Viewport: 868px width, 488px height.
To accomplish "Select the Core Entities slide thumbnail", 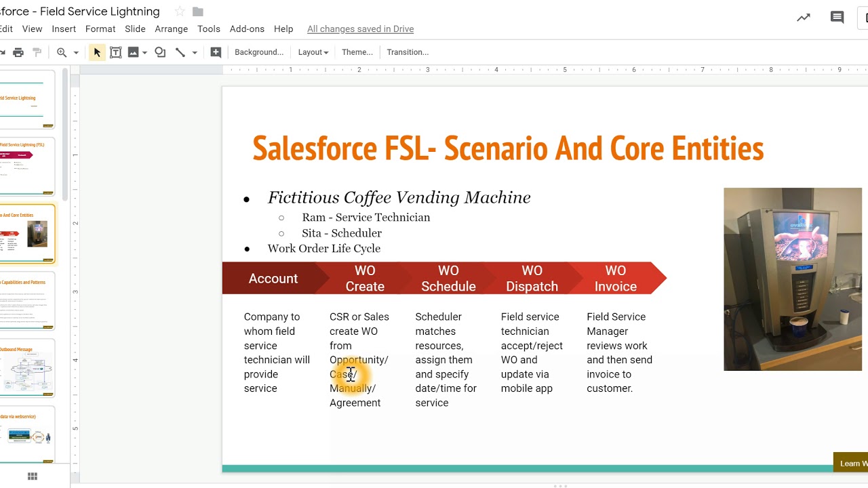I will [x=27, y=234].
